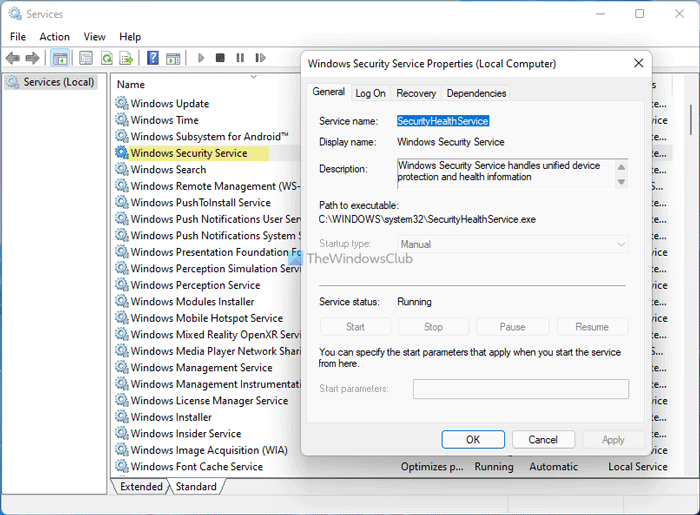Select Windows Perception Simulation Service row
Viewport: 700px width, 515px height.
point(208,268)
